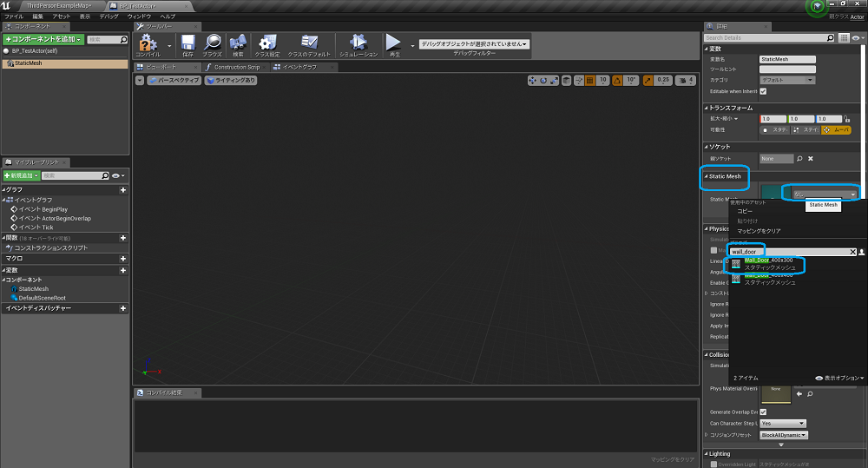
Task: Select rotate mode in viewport toolbar
Action: [543, 80]
